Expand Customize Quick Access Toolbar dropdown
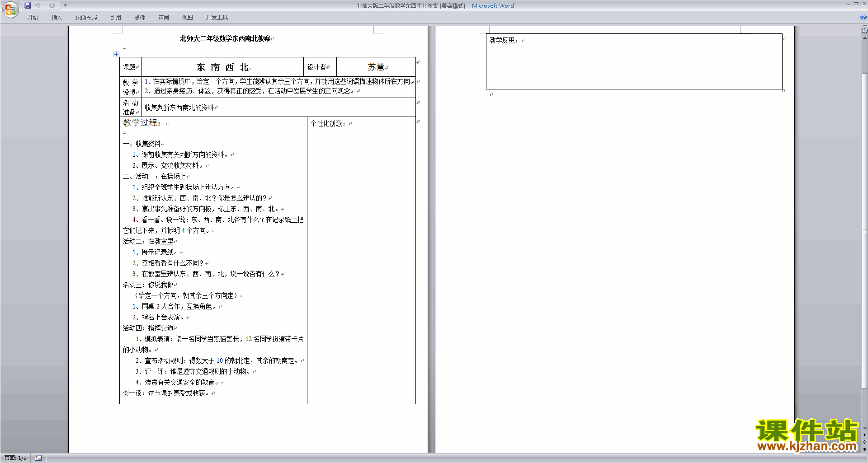This screenshot has height=463, width=868. (65, 5)
